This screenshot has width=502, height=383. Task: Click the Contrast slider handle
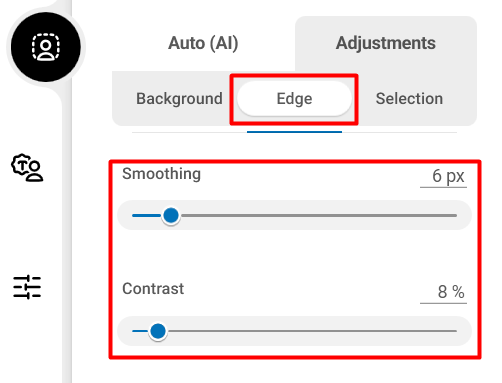point(158,331)
